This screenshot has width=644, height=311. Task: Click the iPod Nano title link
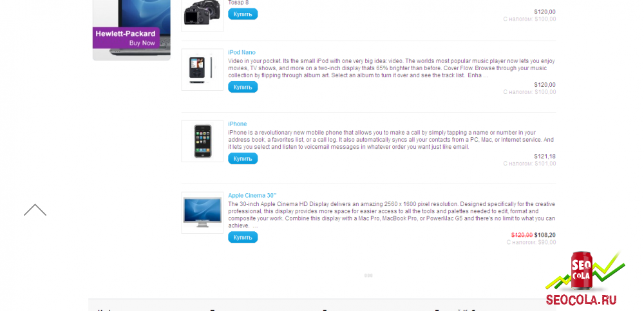point(242,52)
